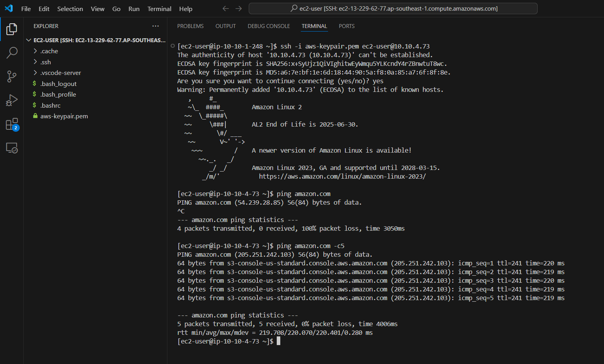Open the Go menu
Image resolution: width=604 pixels, height=364 pixels.
tap(116, 9)
